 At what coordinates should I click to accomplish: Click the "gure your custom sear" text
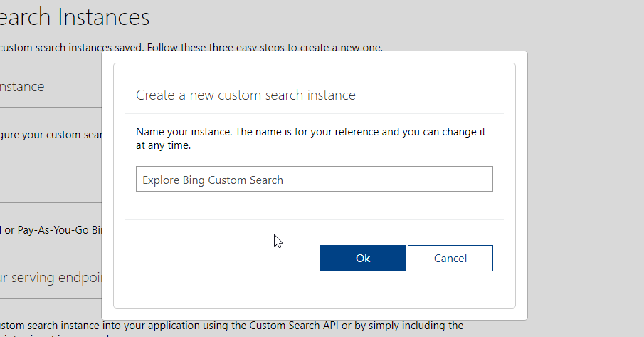53,135
